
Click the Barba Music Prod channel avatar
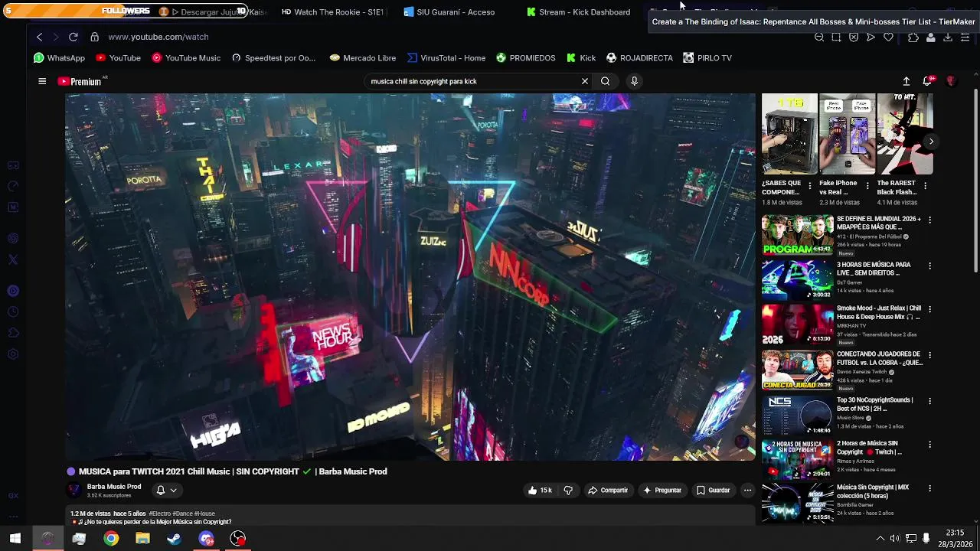(x=73, y=491)
